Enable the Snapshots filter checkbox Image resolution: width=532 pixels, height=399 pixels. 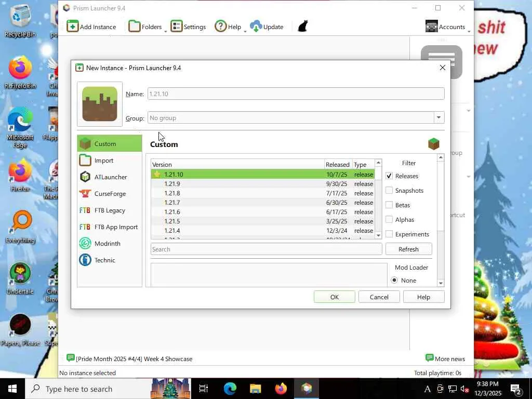(x=389, y=191)
